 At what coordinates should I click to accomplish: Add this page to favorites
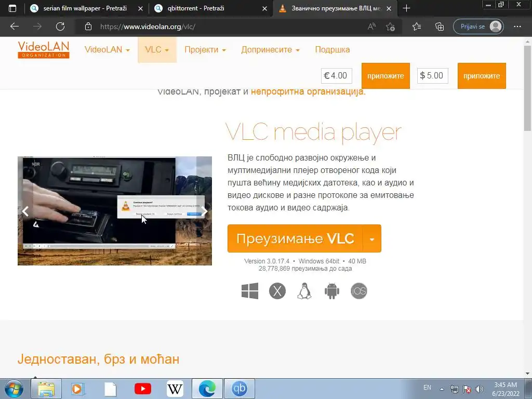(390, 26)
